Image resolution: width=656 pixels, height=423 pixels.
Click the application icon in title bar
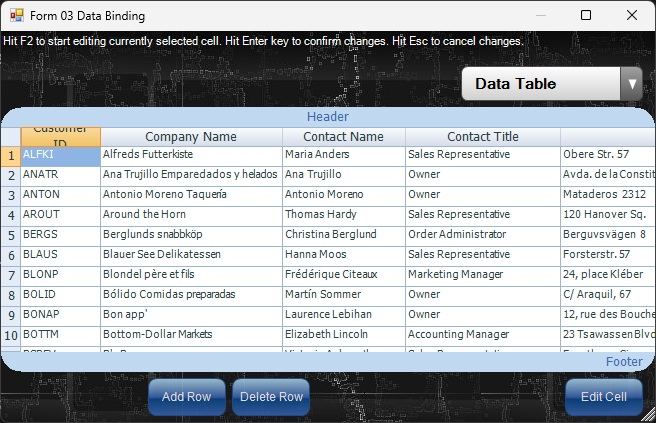(x=16, y=16)
